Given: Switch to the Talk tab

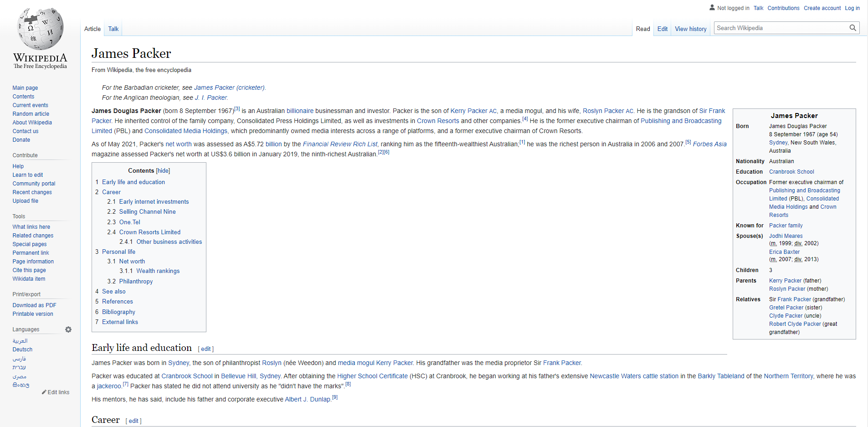Looking at the screenshot, I should click(x=113, y=29).
